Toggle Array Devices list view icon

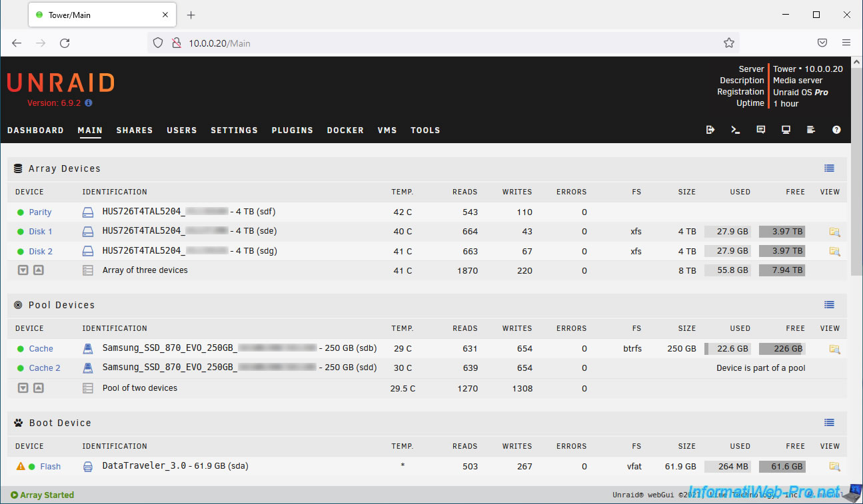click(x=829, y=168)
